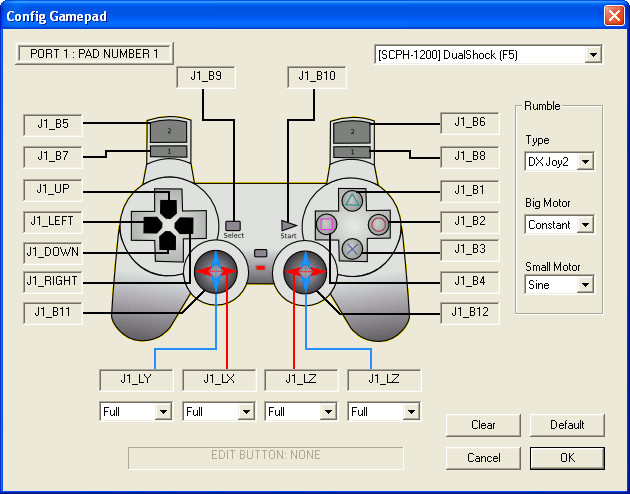Viewport: 630px width, 494px height.
Task: Click the D-pad left arrow on gamepad
Action: [x=153, y=225]
